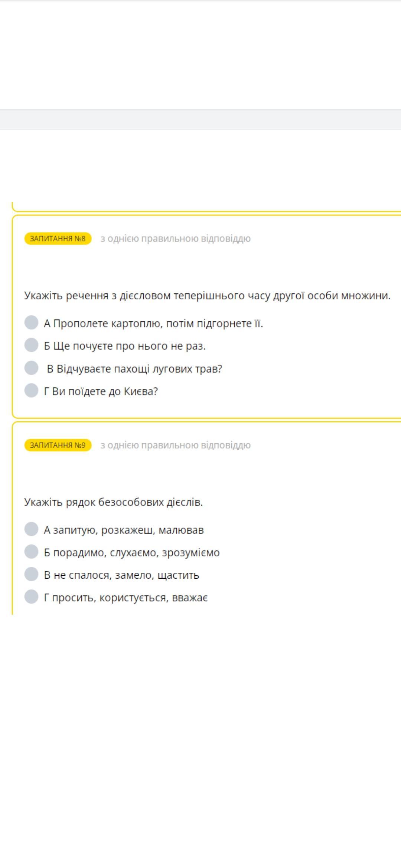Click the yellow 'Запитання №9' badge
Screen dimensions: 401x868
58,445
